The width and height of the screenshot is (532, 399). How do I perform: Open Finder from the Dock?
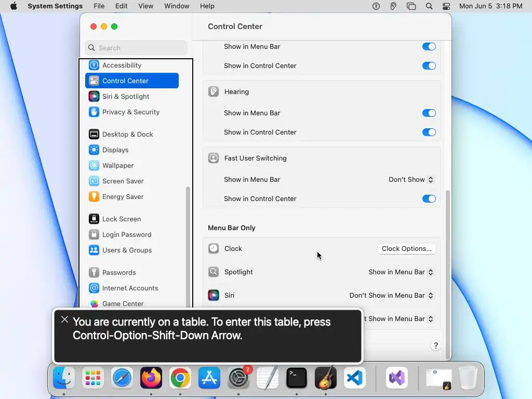(x=64, y=378)
